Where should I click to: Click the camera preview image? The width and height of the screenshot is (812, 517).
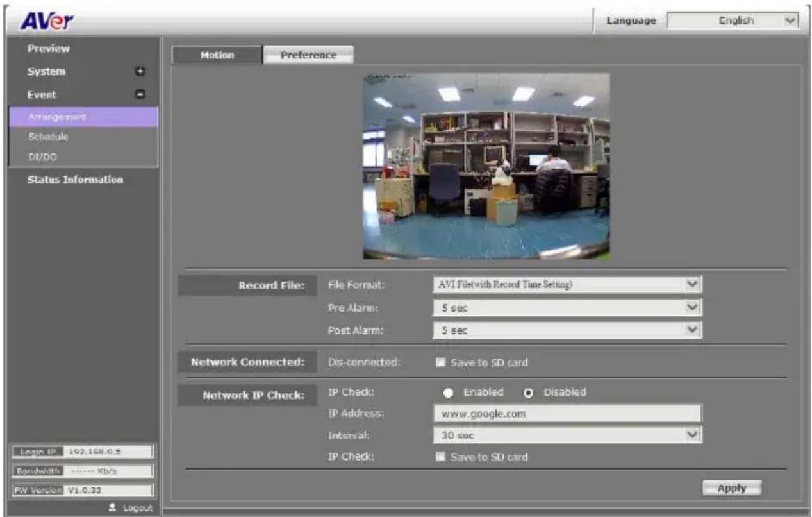(x=486, y=166)
